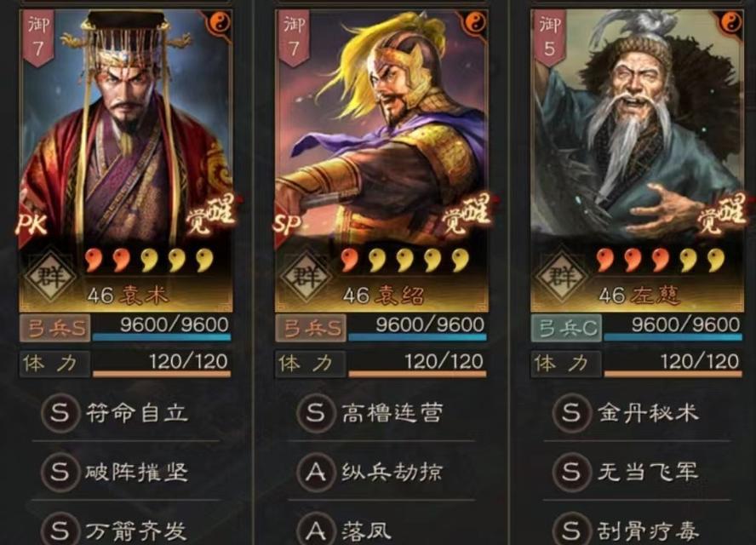Tap the yin-yang icon on 袁术 card

(220, 23)
